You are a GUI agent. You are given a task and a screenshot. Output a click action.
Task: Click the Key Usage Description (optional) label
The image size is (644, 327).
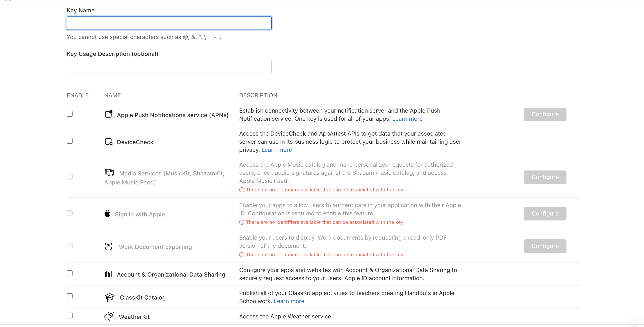click(x=112, y=54)
